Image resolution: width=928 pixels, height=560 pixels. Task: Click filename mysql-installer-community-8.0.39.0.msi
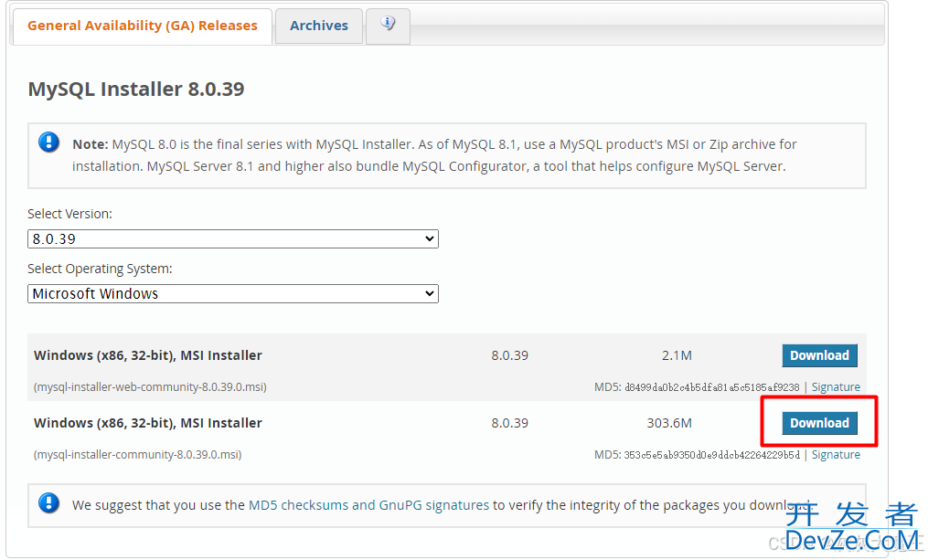(137, 454)
